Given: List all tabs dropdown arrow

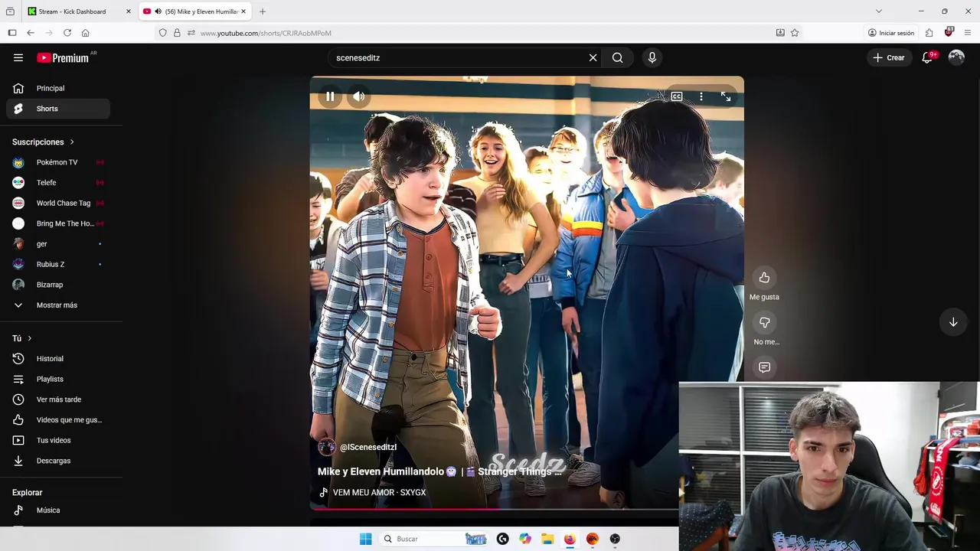Looking at the screenshot, I should pos(878,11).
